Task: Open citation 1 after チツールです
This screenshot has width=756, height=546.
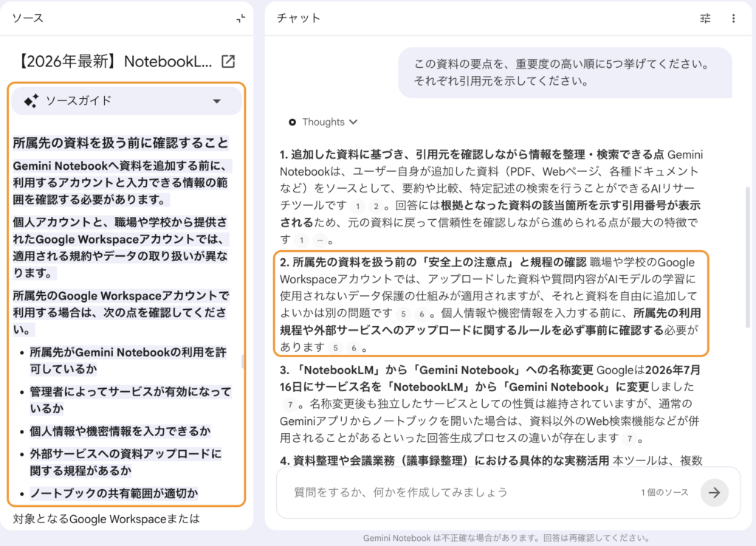Action: [x=357, y=207]
